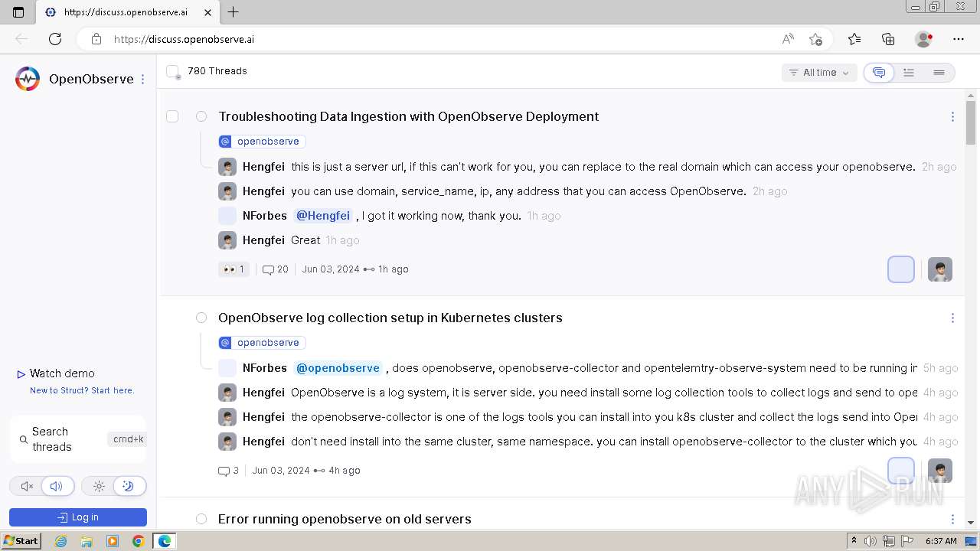Open options for the Troubleshooting Data Ingestion thread

point(952,117)
